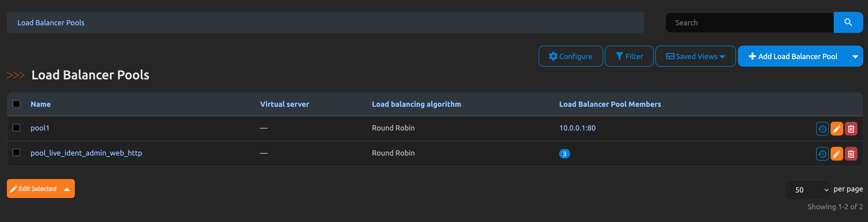Image resolution: width=868 pixels, height=222 pixels.
Task: Click the member count badge showing 3
Action: 564,153
